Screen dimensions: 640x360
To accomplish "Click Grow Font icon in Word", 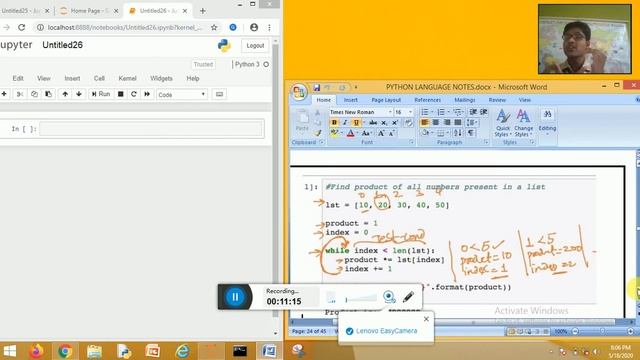I will [x=381, y=133].
